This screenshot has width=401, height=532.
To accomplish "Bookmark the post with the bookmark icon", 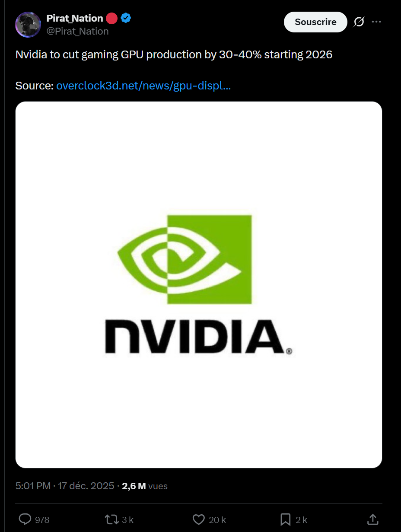I will pyautogui.click(x=285, y=519).
